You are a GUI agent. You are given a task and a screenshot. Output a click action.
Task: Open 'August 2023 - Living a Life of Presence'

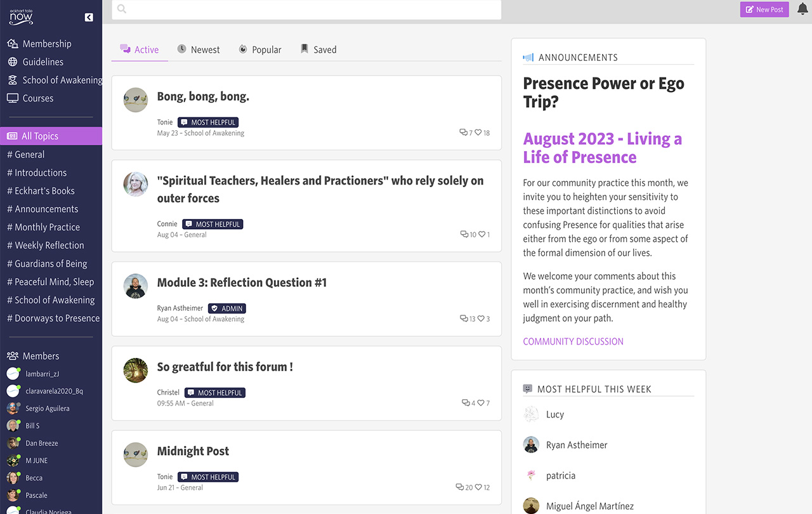pyautogui.click(x=602, y=148)
